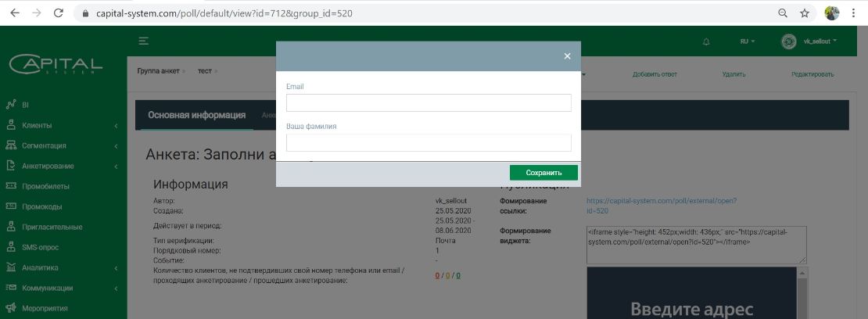
Task: Click the Ваша фамилия input field
Action: [x=429, y=142]
